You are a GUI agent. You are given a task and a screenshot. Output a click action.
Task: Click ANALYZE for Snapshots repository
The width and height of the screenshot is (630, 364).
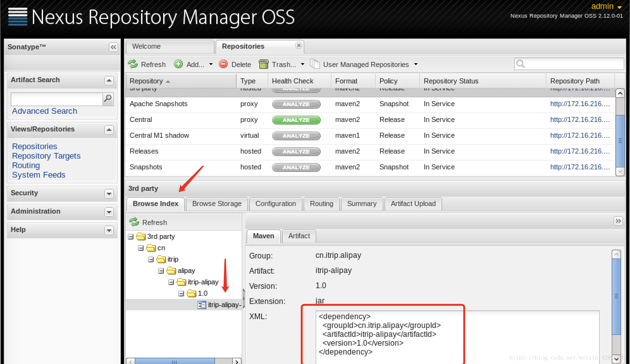(296, 167)
